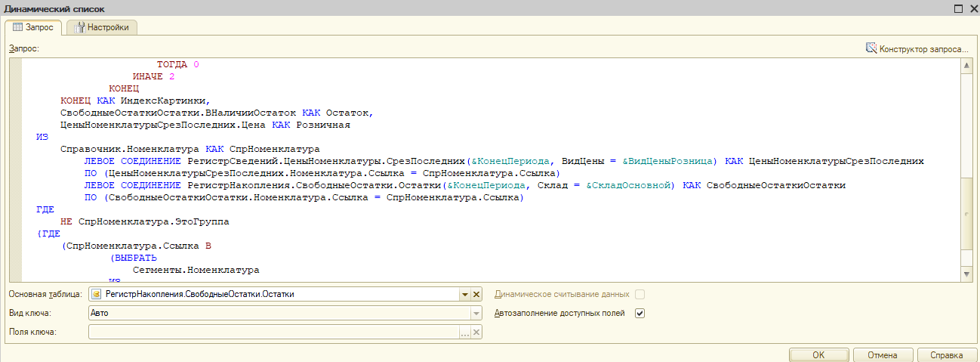This screenshot has width=980, height=362.
Task: Click the Запрос tab table icon
Action: (x=18, y=27)
